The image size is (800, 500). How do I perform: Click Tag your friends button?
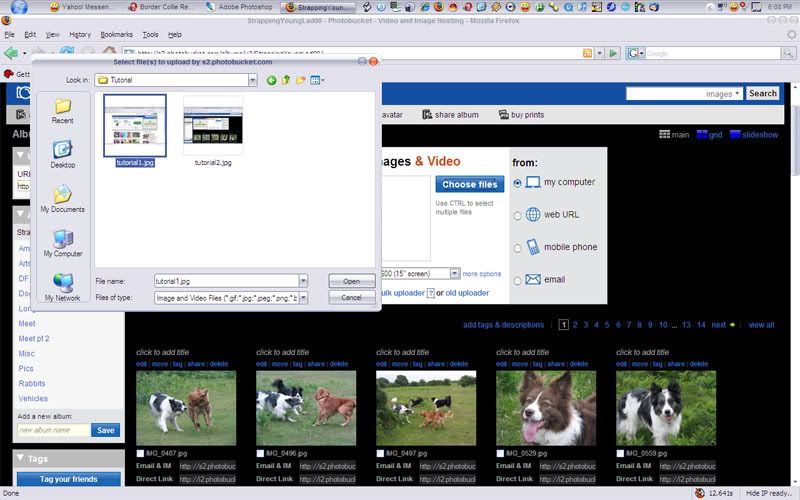[x=68, y=479]
